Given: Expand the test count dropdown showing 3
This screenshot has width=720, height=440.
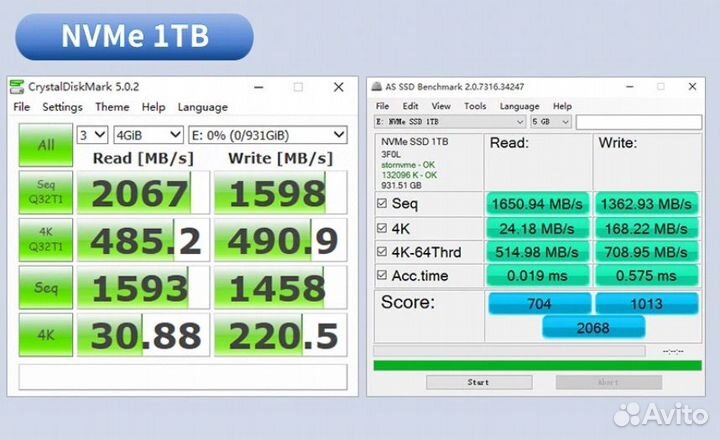Looking at the screenshot, I should point(92,135).
